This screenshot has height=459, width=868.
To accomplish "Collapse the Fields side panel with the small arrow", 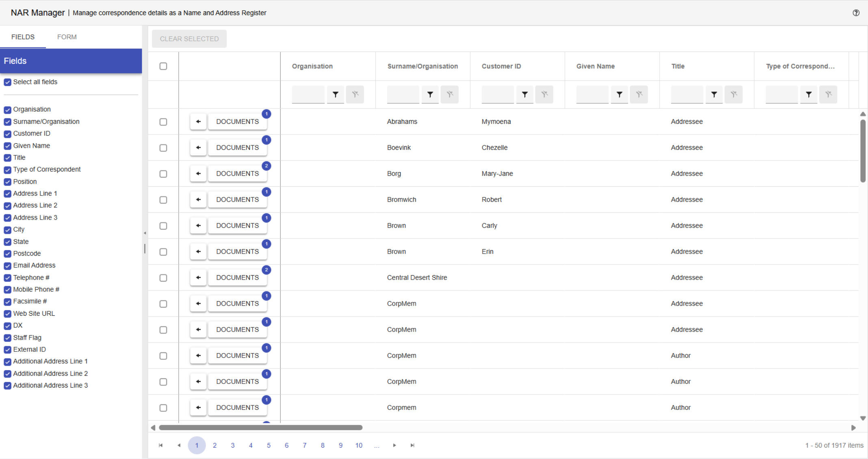I will tap(145, 233).
